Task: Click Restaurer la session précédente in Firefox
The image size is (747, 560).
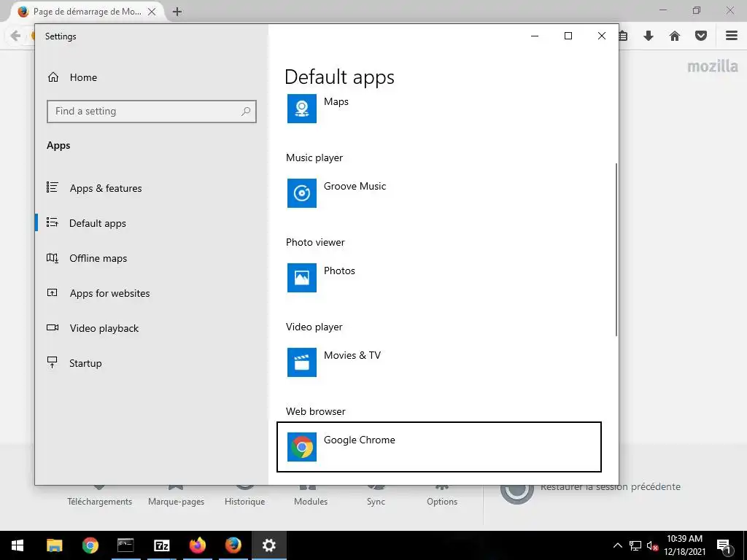Action: click(611, 486)
